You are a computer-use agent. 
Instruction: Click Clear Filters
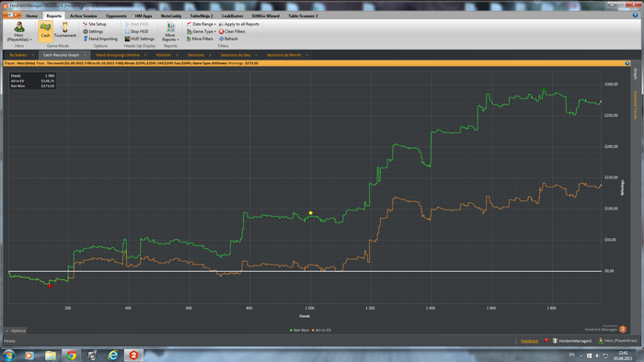[232, 31]
